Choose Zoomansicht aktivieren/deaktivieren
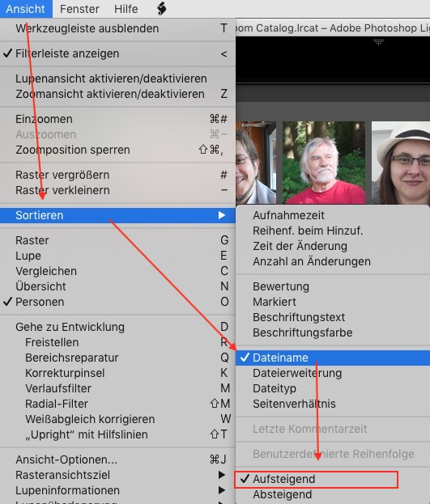430x504 pixels. [x=117, y=94]
